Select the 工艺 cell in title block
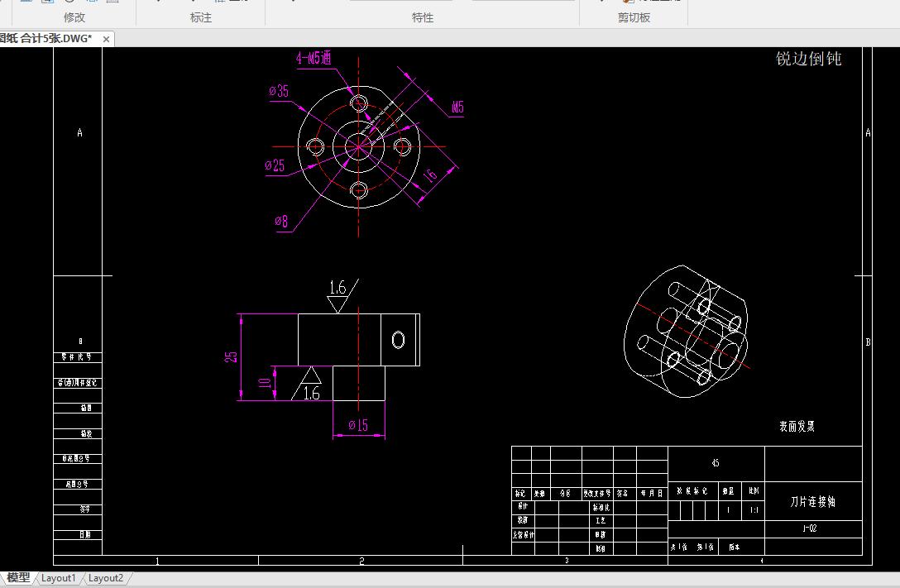This screenshot has width=900, height=588. [x=601, y=521]
